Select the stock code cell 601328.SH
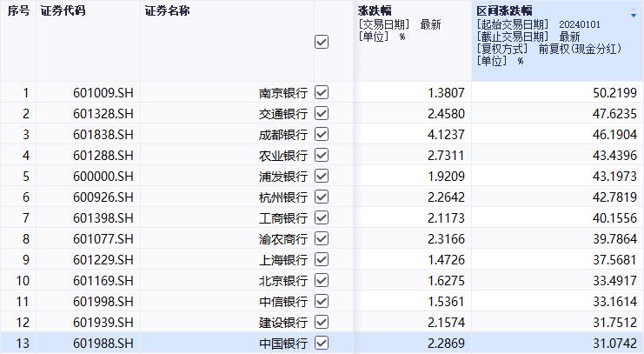This screenshot has height=354, width=644. (x=103, y=113)
